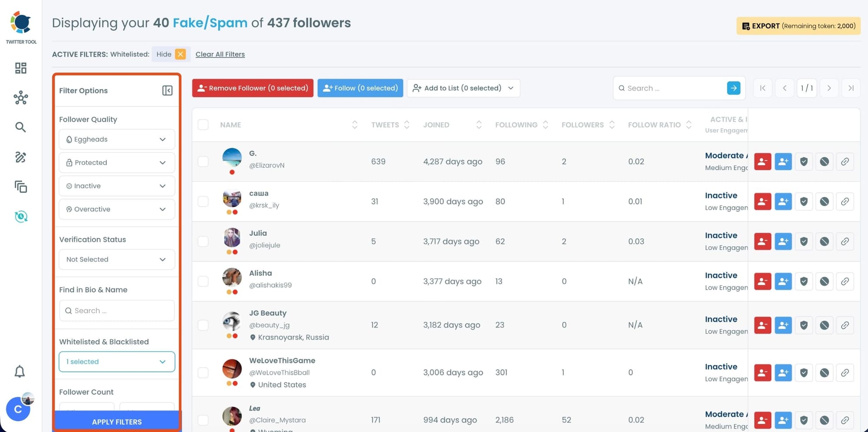Select the checkbox for саша row

pyautogui.click(x=203, y=201)
